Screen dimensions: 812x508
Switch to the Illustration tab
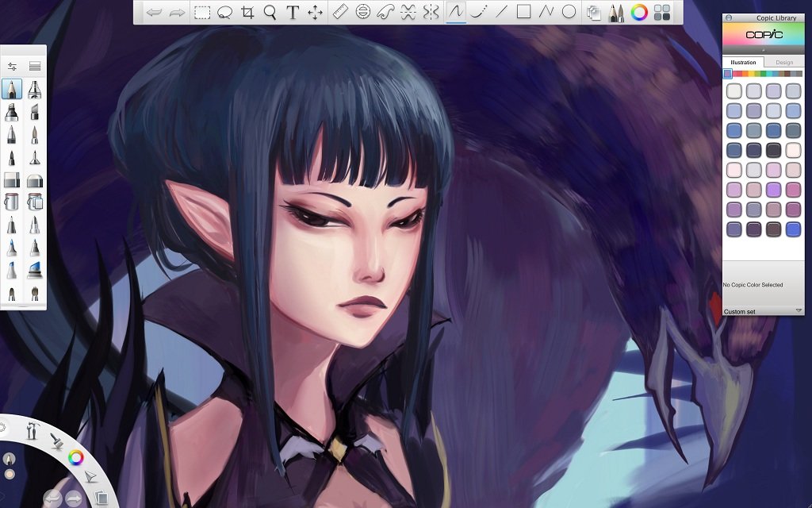743,62
